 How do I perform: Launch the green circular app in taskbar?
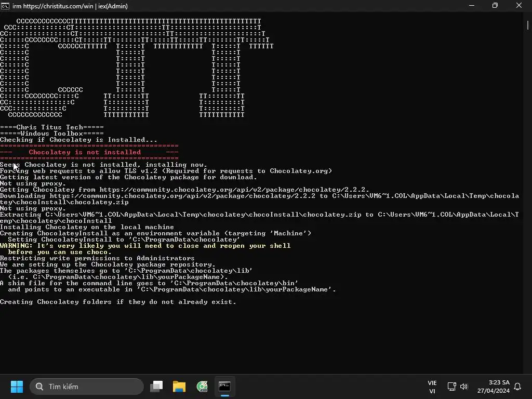click(202, 387)
